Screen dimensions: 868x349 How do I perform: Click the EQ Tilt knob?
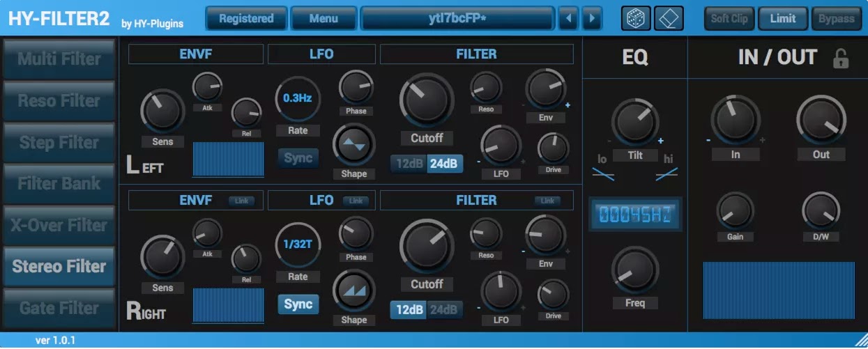(x=635, y=122)
